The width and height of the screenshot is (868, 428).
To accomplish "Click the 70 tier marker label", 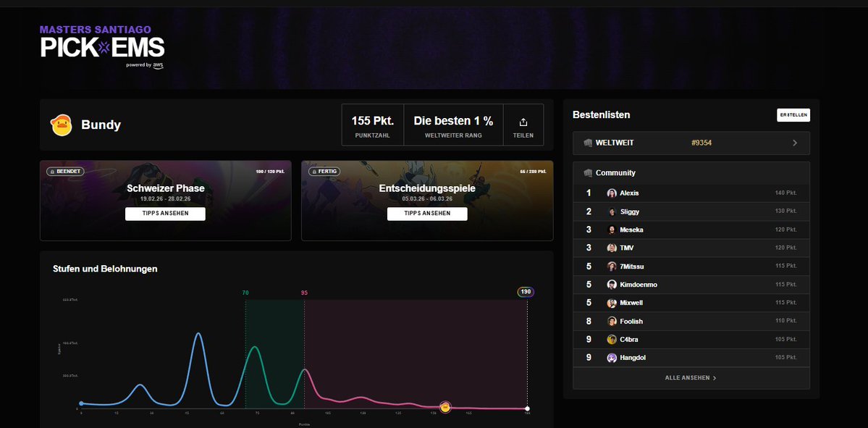I will 245,293.
